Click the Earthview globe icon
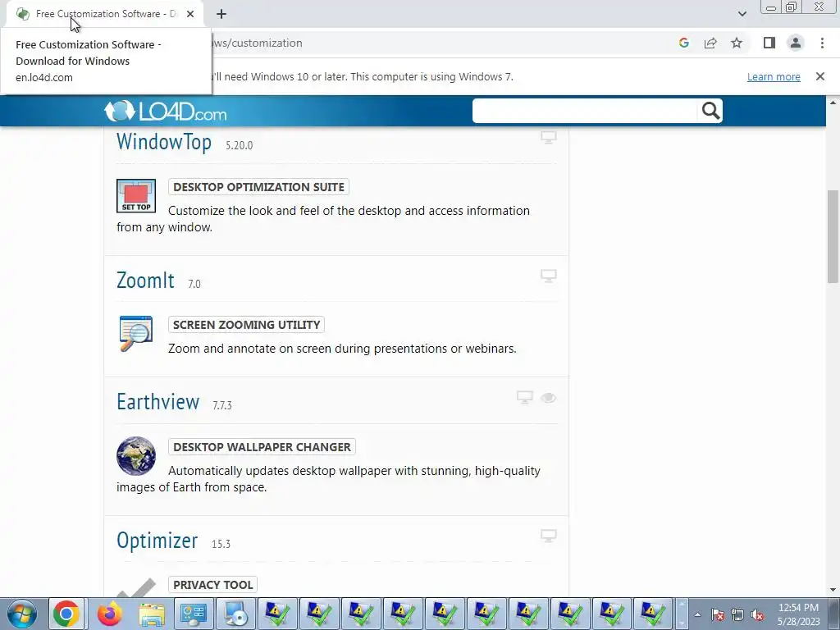The height and width of the screenshot is (630, 840). (136, 456)
